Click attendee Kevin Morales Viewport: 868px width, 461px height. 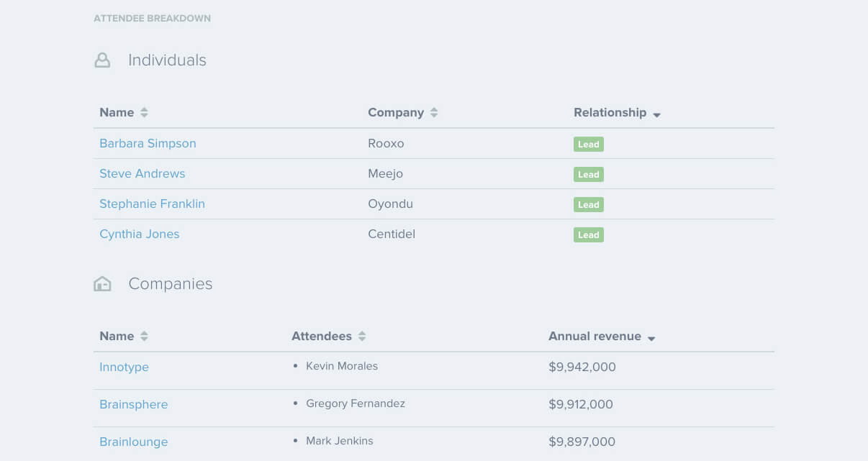click(x=341, y=366)
